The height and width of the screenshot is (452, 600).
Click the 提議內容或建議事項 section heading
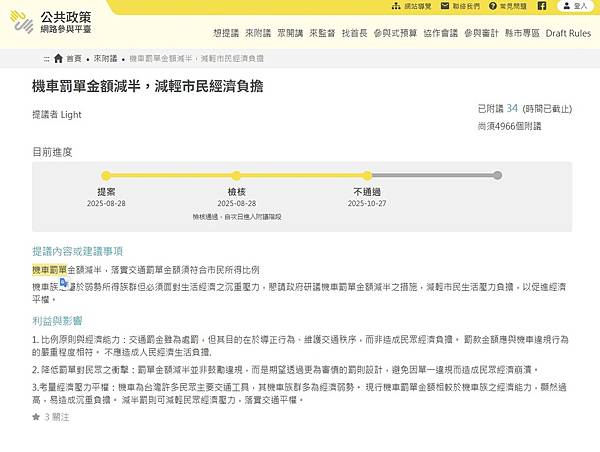pos(77,251)
